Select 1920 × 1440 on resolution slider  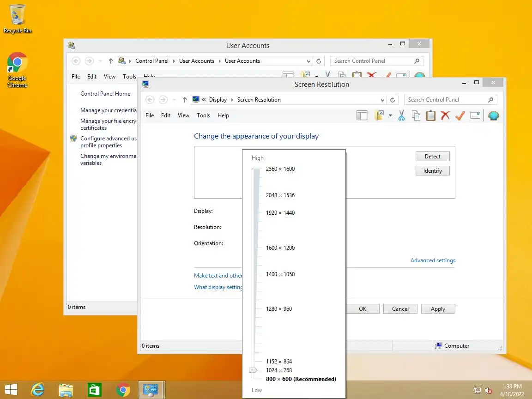coord(280,213)
